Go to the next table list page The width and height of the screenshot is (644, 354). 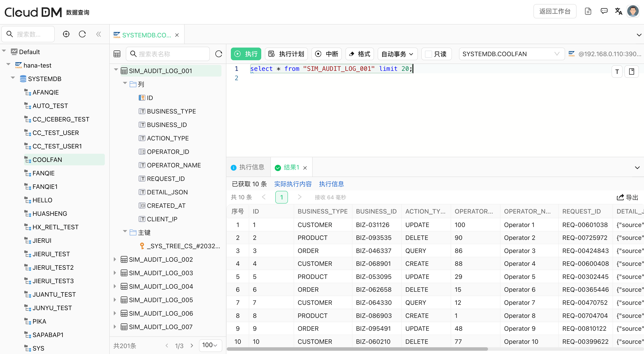tap(192, 345)
